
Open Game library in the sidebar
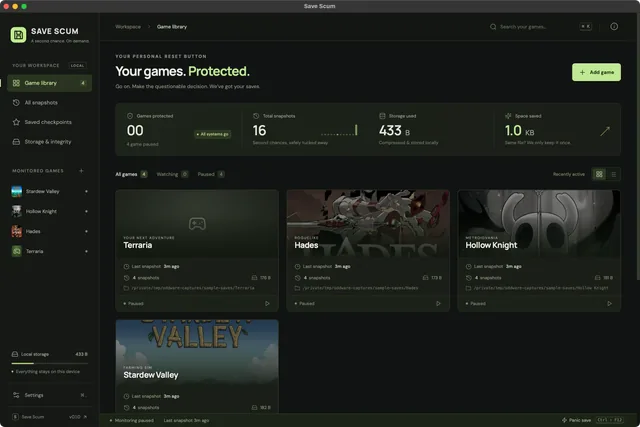click(49, 83)
